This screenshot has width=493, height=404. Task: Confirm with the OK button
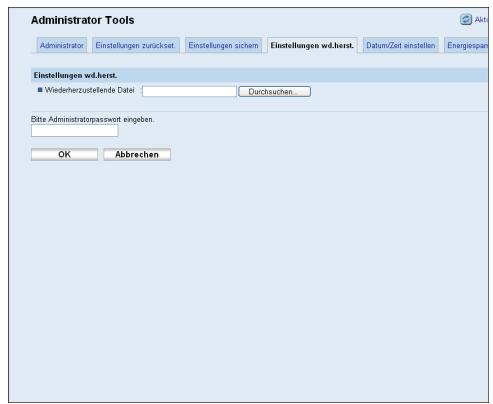[x=64, y=154]
